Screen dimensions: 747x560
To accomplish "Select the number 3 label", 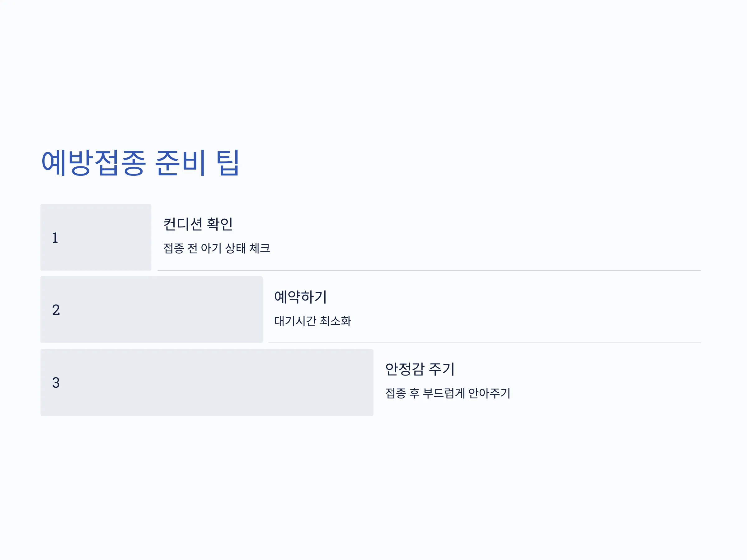I will pos(56,383).
